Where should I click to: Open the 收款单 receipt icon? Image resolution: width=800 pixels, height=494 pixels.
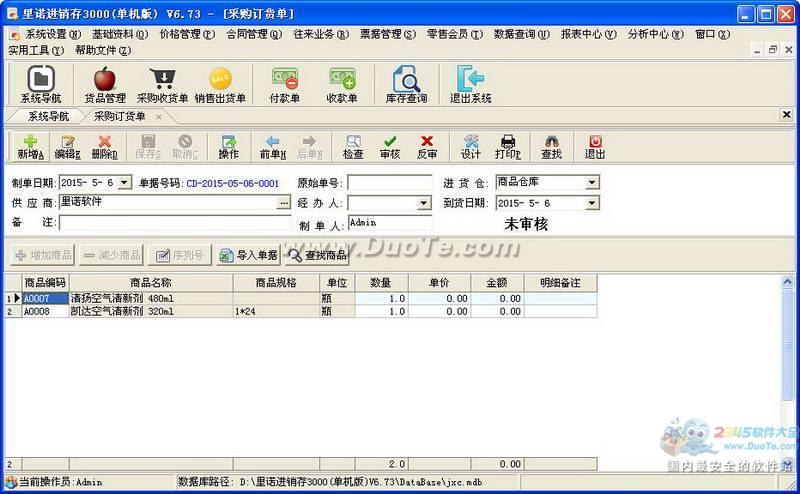pos(342,84)
